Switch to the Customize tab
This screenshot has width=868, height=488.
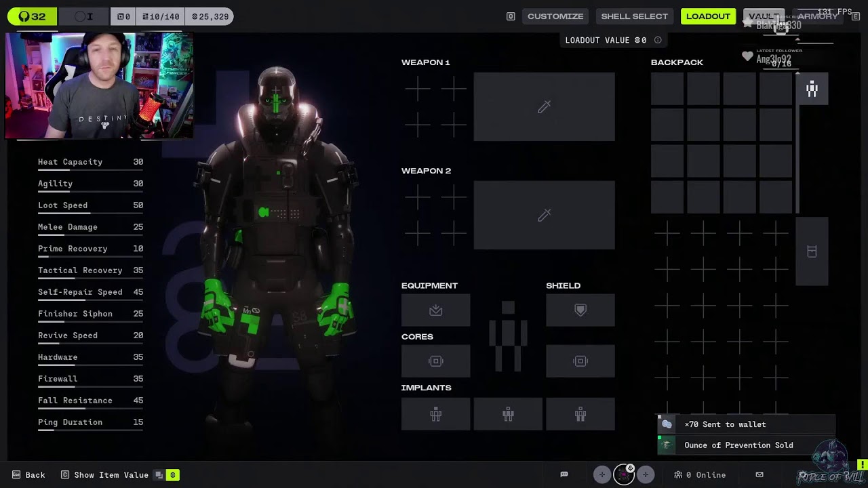(x=555, y=16)
